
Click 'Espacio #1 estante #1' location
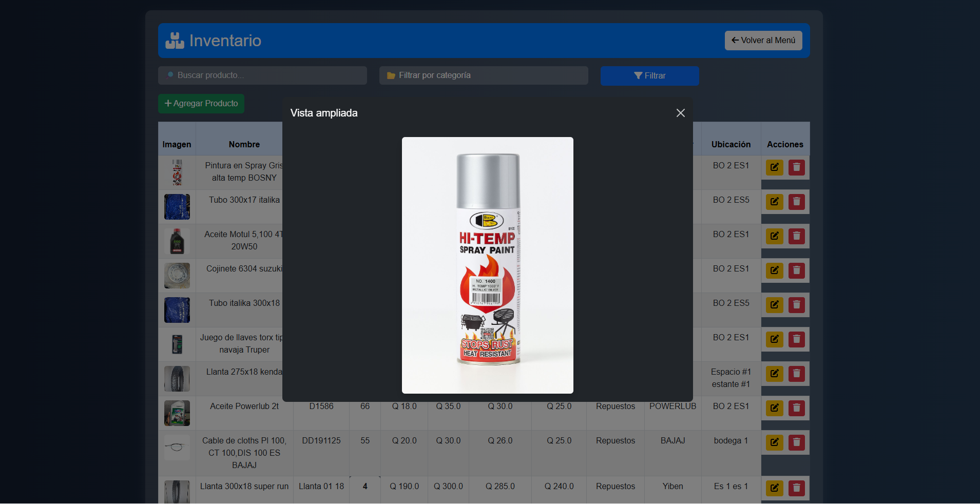tap(731, 378)
